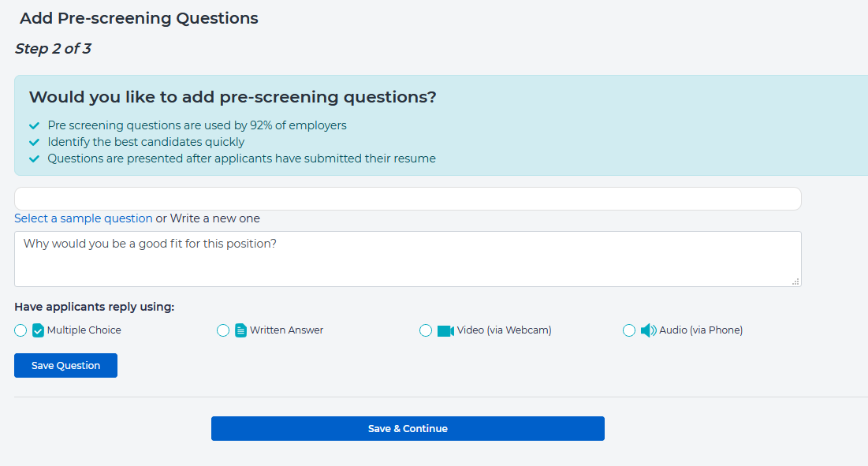868x466 pixels.
Task: Click the 'Audio (via Phone)' label text
Action: pos(701,330)
